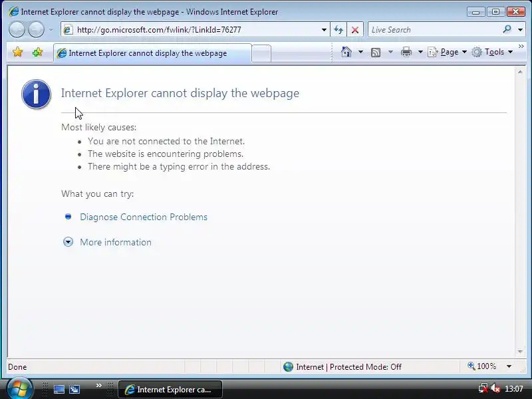Open the recent pages dropdown arrow
Viewport: 532px width, 399px height.
[51, 30]
